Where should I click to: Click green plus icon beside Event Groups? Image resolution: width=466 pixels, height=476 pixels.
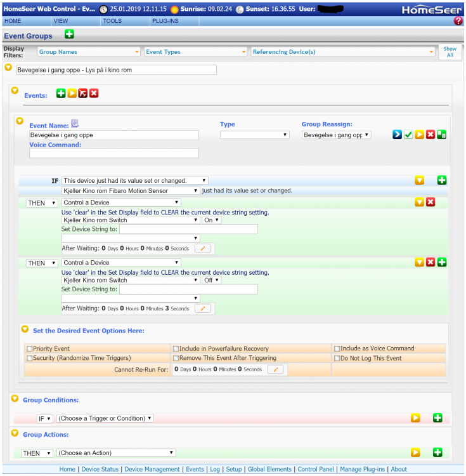pyautogui.click(x=69, y=34)
